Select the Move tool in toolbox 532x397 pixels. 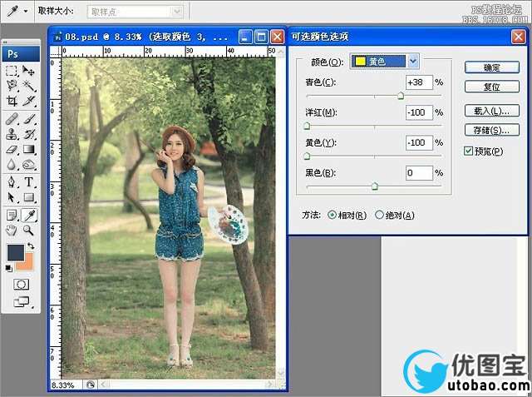pyautogui.click(x=28, y=72)
